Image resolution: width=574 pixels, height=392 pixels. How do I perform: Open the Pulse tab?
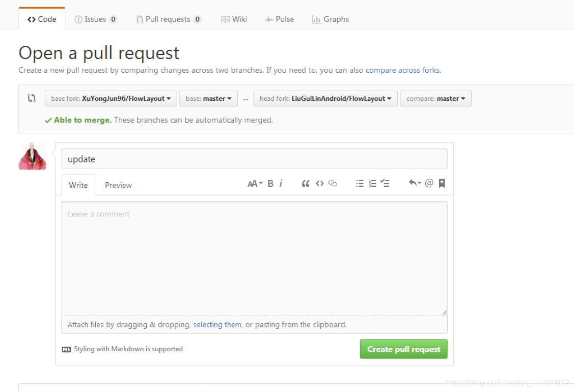point(279,19)
